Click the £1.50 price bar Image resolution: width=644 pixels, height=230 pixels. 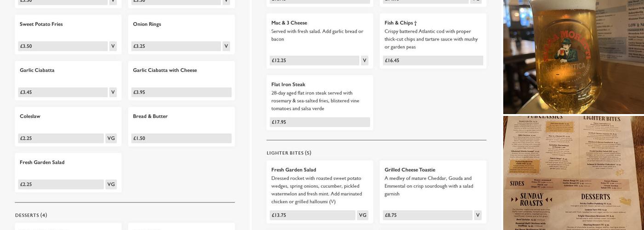click(181, 138)
